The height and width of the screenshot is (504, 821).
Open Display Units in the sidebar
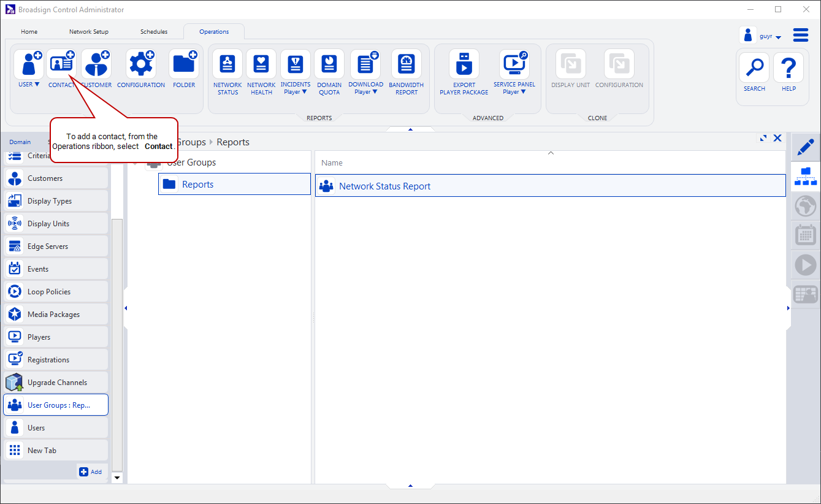tap(56, 224)
